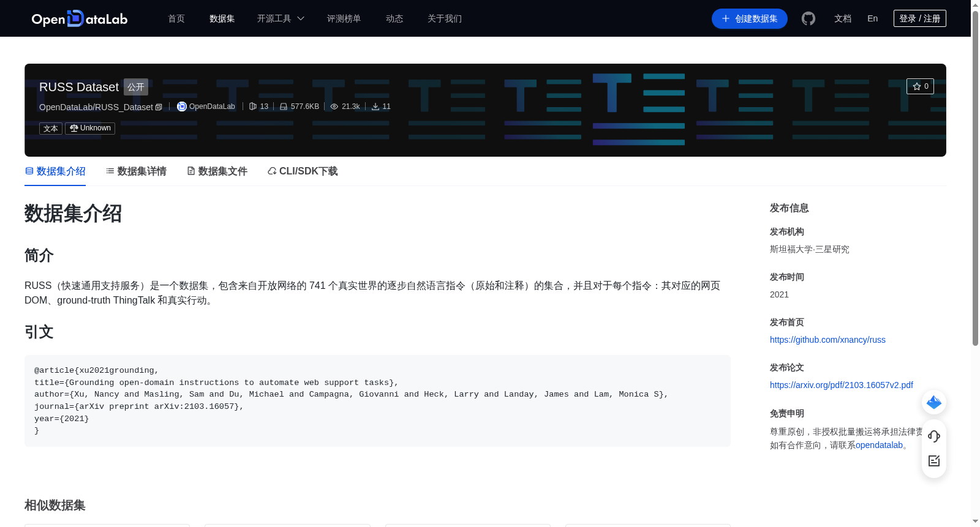
Task: Click the Unknown license tag
Action: coord(90,129)
